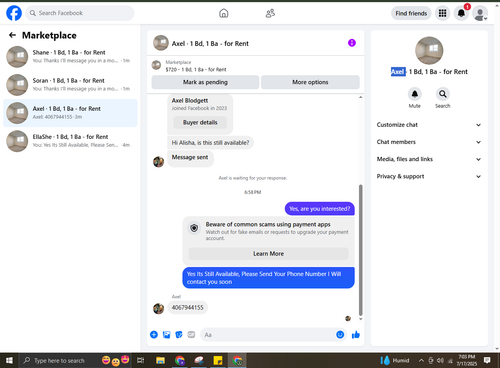Screen dimensions: 500x368
Task: Open the listing thumbnail in right panel
Action: point(429,50)
